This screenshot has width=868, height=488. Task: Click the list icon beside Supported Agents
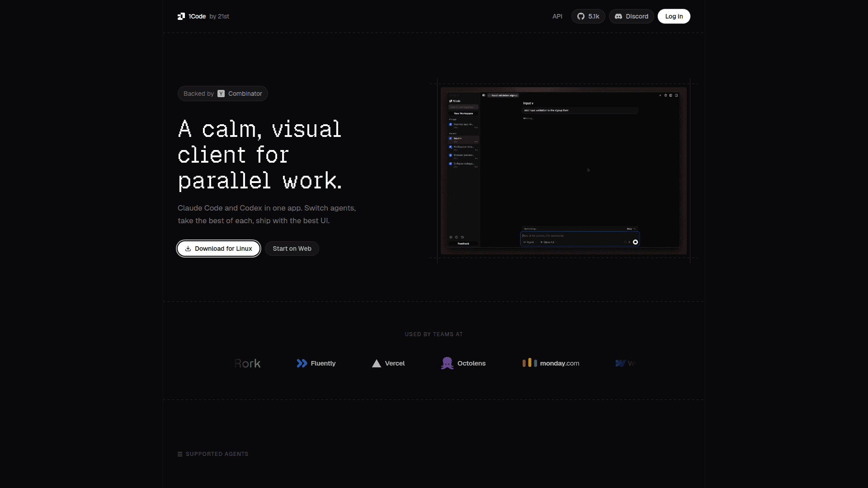point(180,454)
